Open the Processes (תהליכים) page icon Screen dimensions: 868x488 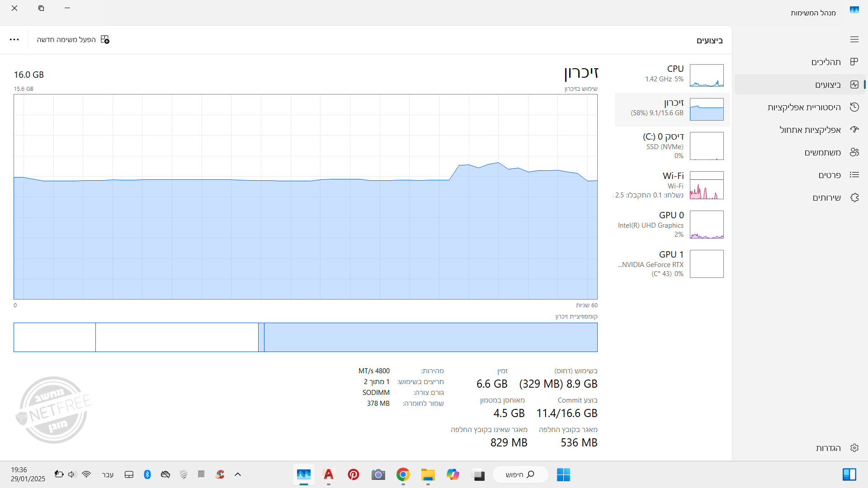click(854, 62)
